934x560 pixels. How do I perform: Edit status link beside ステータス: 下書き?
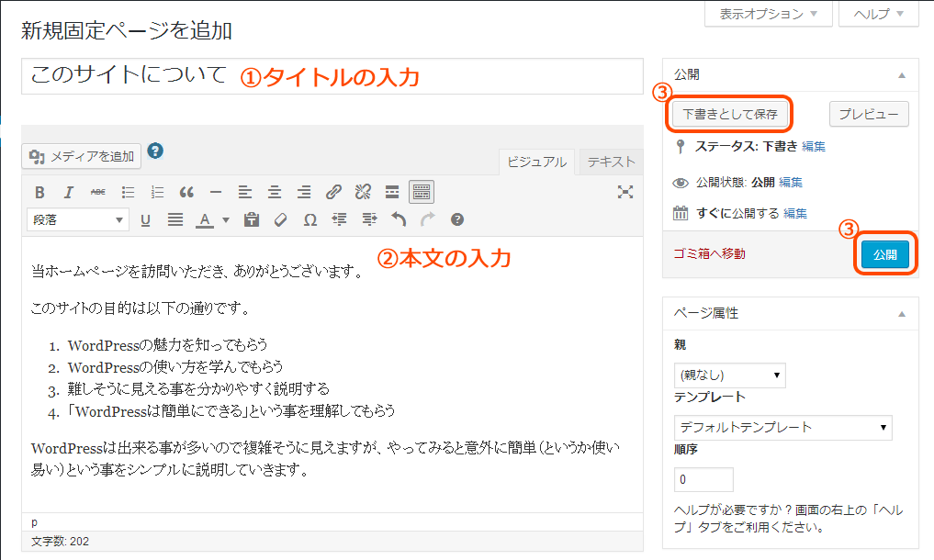click(x=814, y=147)
